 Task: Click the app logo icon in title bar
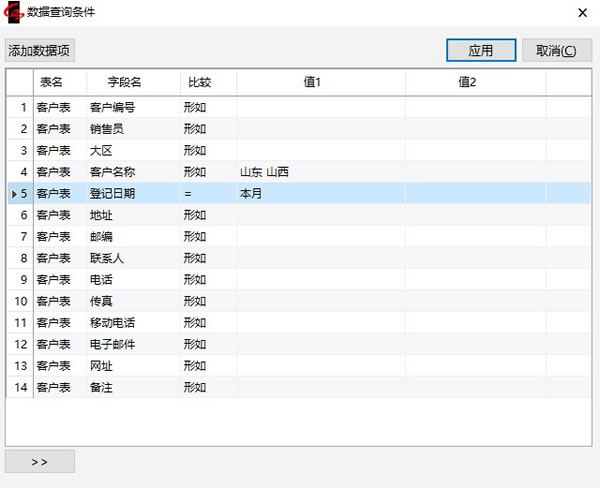pos(13,12)
